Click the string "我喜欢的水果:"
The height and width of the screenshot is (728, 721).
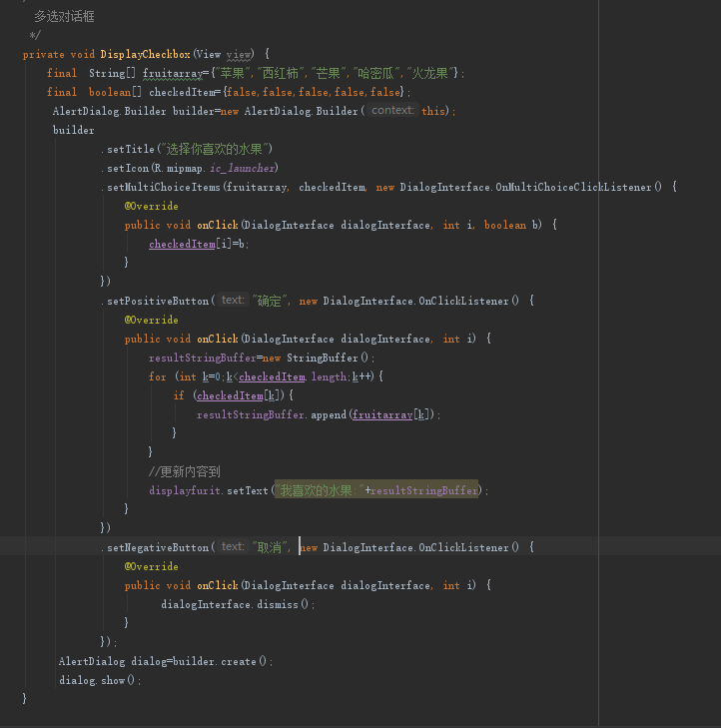(x=319, y=490)
